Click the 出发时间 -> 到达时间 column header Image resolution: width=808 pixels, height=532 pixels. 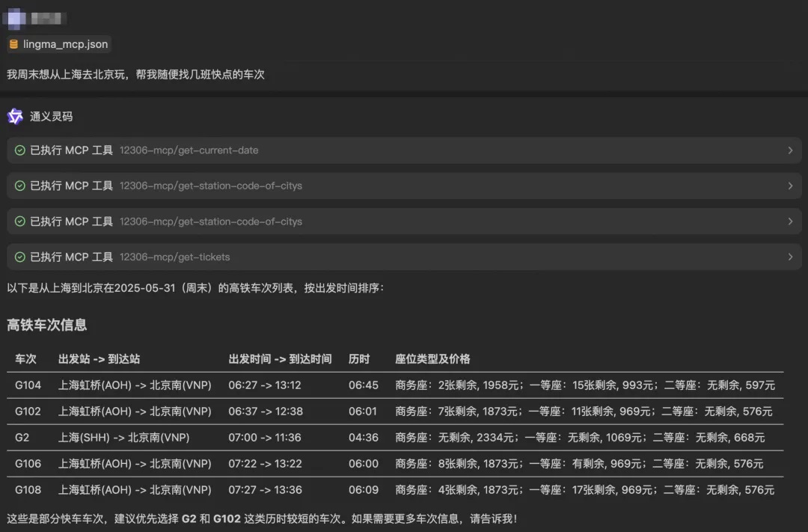pyautogui.click(x=280, y=359)
